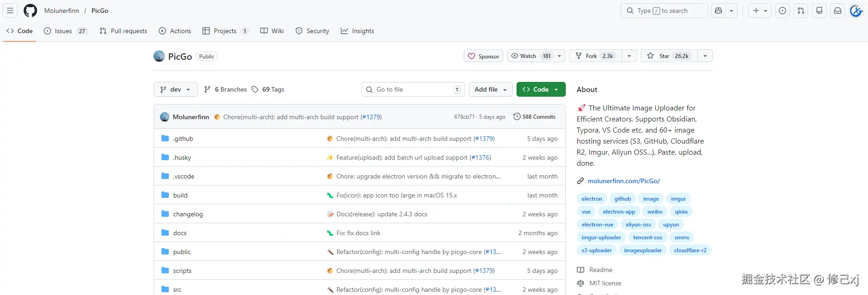Click the electron topic tag
Image resolution: width=868 pixels, height=295 pixels.
point(592,199)
